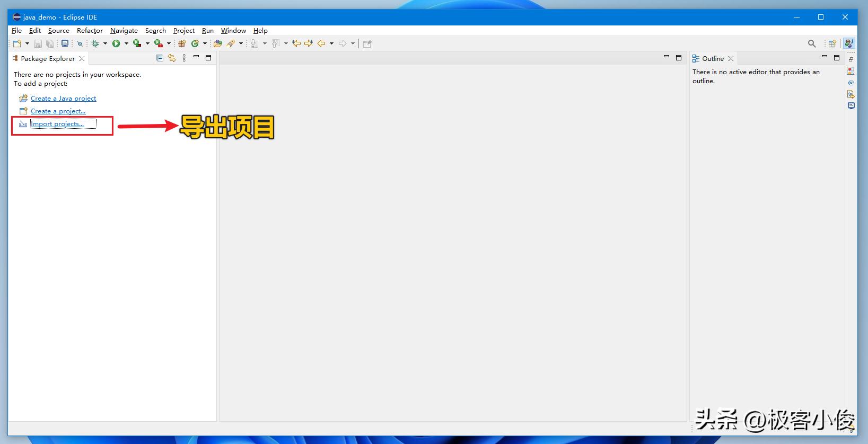Open the File menu
The image size is (868, 444).
tap(16, 31)
